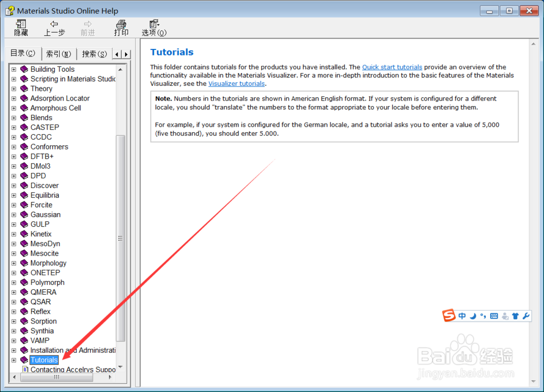Viewport: 544px width, 392px height.
Task: Click the Sogou skin shirt icon
Action: tap(515, 316)
